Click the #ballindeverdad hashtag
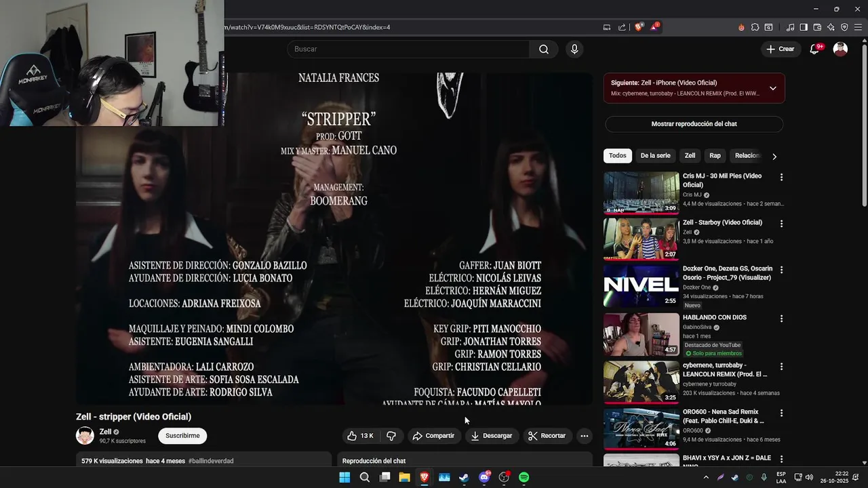The width and height of the screenshot is (868, 488). 211,461
